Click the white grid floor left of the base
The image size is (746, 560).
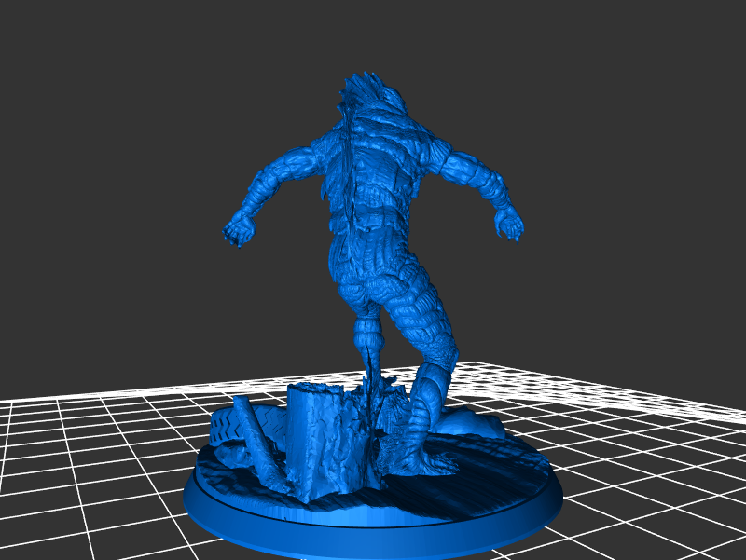93,466
